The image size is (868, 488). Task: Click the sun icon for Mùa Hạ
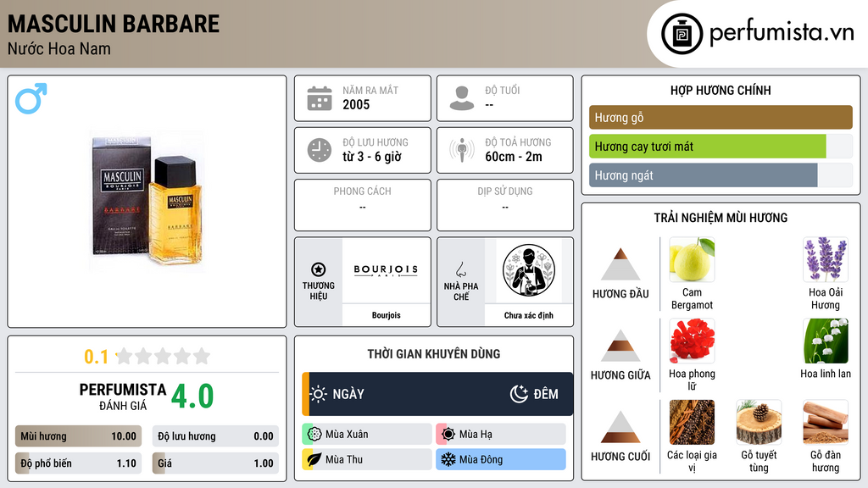[448, 435]
